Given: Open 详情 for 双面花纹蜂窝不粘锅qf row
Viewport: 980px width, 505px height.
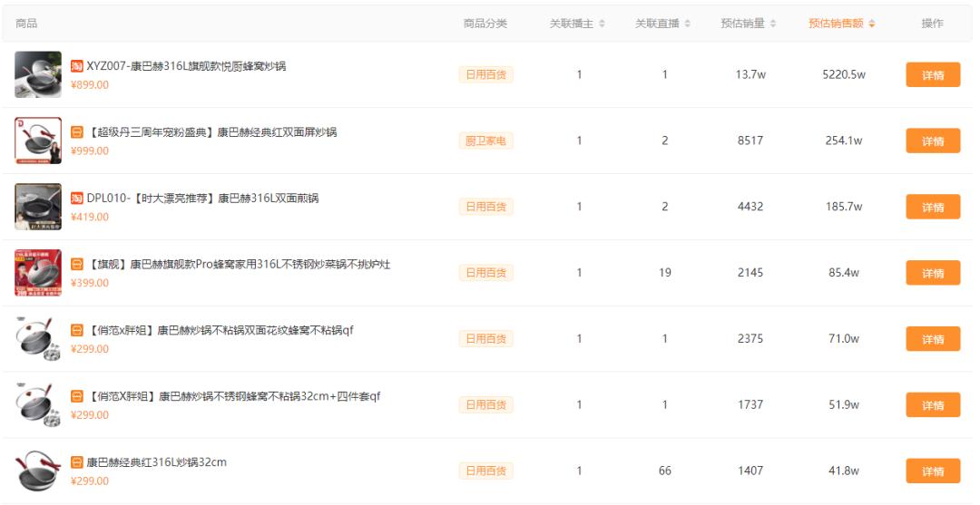Looking at the screenshot, I should (x=933, y=340).
